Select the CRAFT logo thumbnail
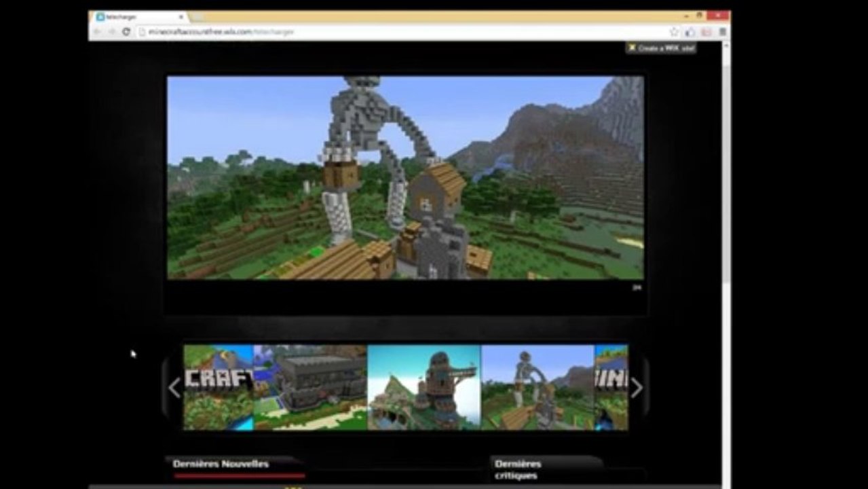This screenshot has width=868, height=489. pos(219,387)
